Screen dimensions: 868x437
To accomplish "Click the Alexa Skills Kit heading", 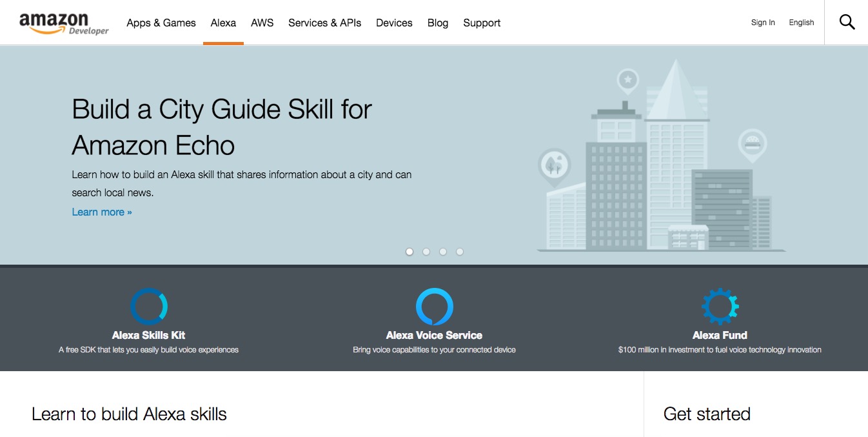I will (148, 335).
